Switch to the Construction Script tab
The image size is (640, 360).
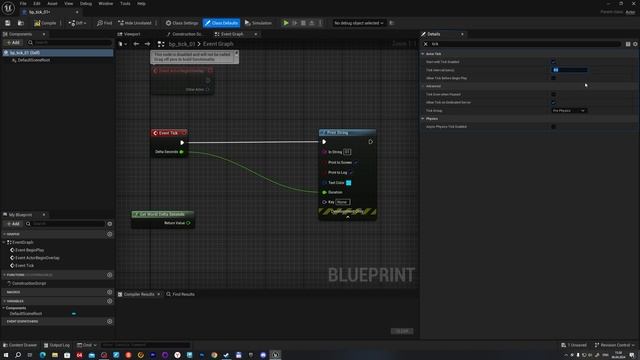[x=184, y=34]
